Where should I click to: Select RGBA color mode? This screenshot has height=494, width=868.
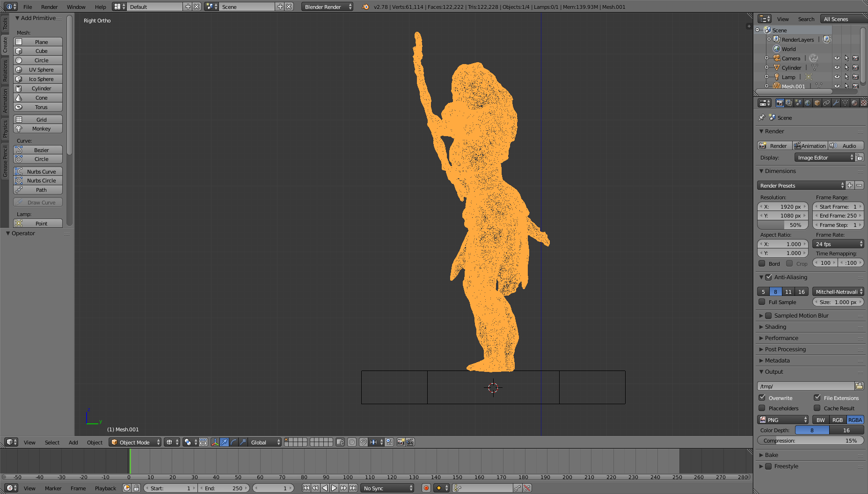(x=855, y=420)
